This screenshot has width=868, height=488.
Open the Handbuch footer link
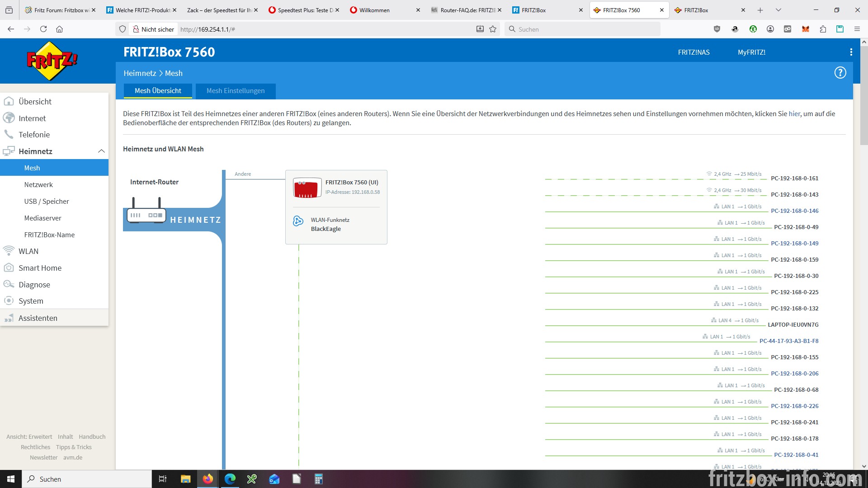[92, 436]
